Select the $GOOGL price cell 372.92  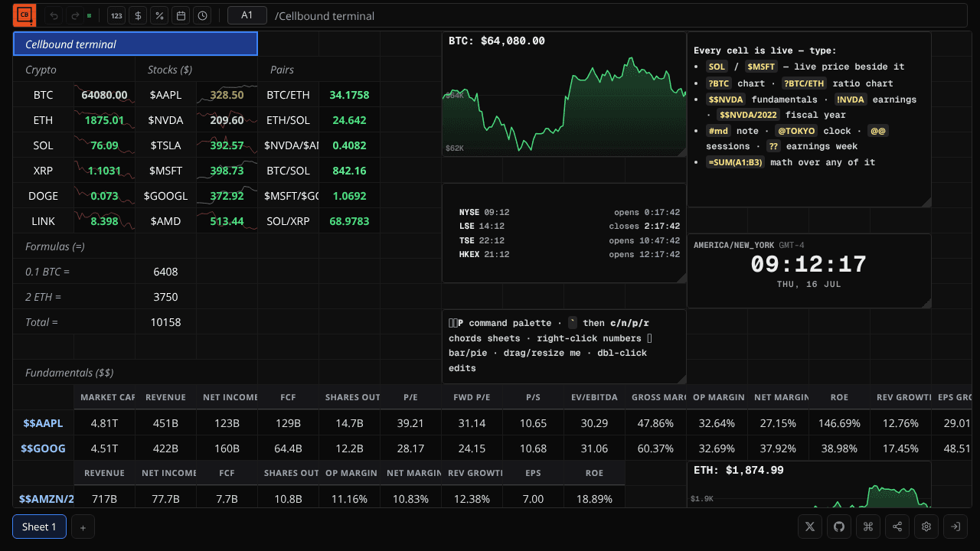tap(227, 196)
